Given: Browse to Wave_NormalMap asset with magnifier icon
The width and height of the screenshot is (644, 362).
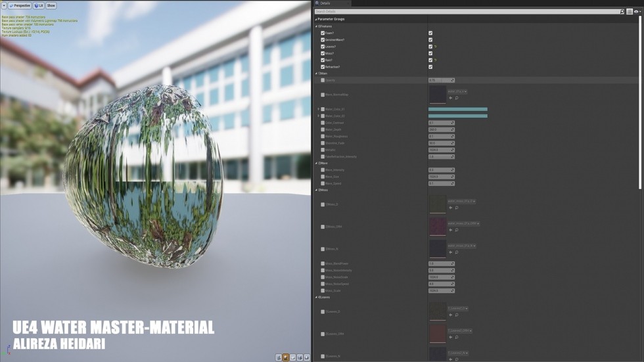Looking at the screenshot, I should [457, 98].
